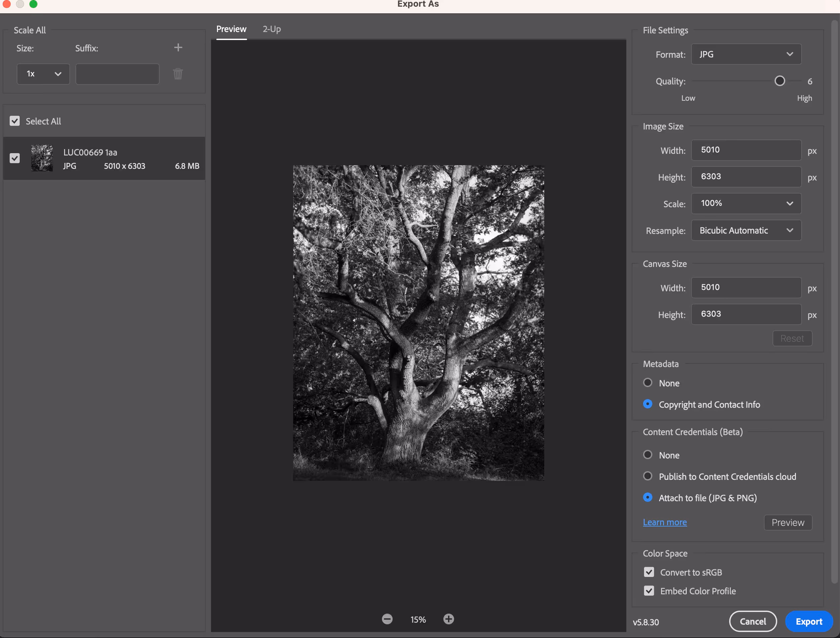The image size is (840, 638).
Task: Click the green macOS fullscreen window button
Action: pyautogui.click(x=33, y=4)
